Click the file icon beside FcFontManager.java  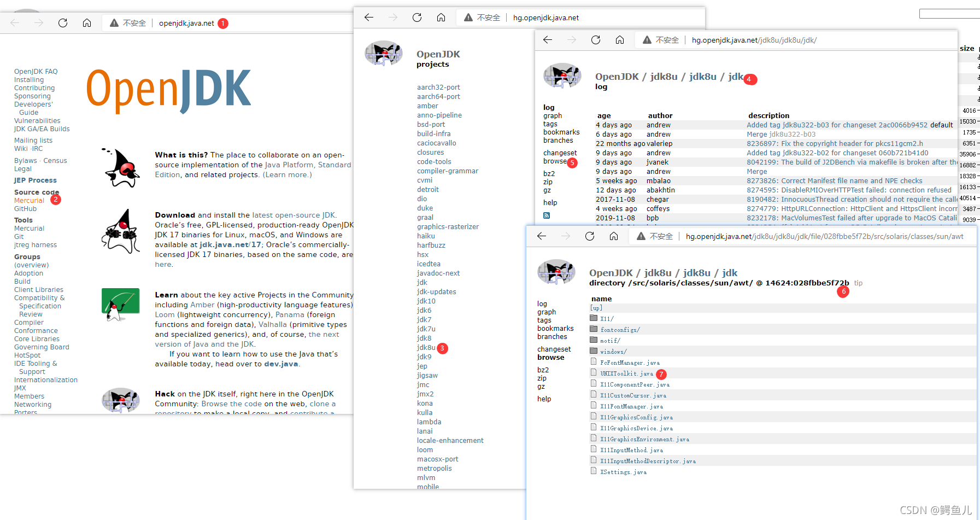[x=594, y=361]
